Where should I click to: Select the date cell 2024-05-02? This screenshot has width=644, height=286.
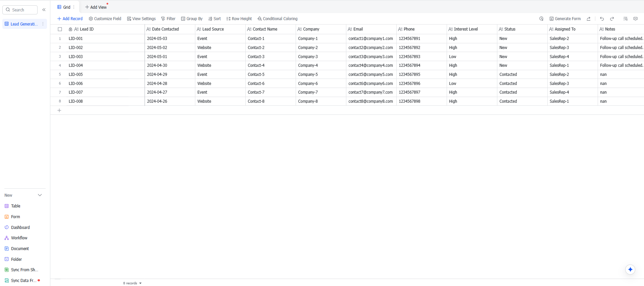pos(170,48)
